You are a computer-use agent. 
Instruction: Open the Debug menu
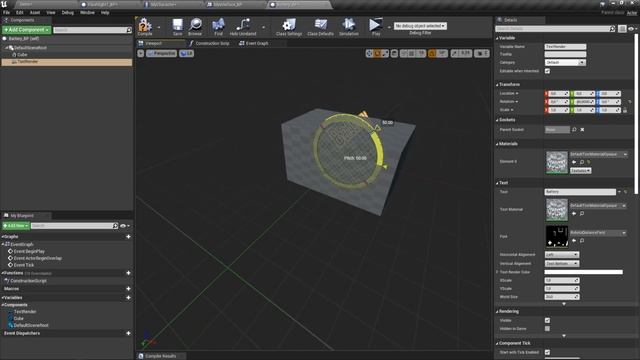[67, 13]
